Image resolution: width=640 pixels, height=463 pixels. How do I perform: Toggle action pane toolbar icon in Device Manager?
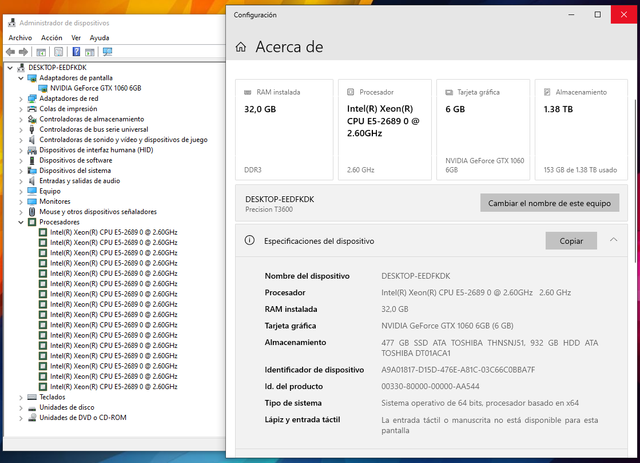[x=89, y=52]
